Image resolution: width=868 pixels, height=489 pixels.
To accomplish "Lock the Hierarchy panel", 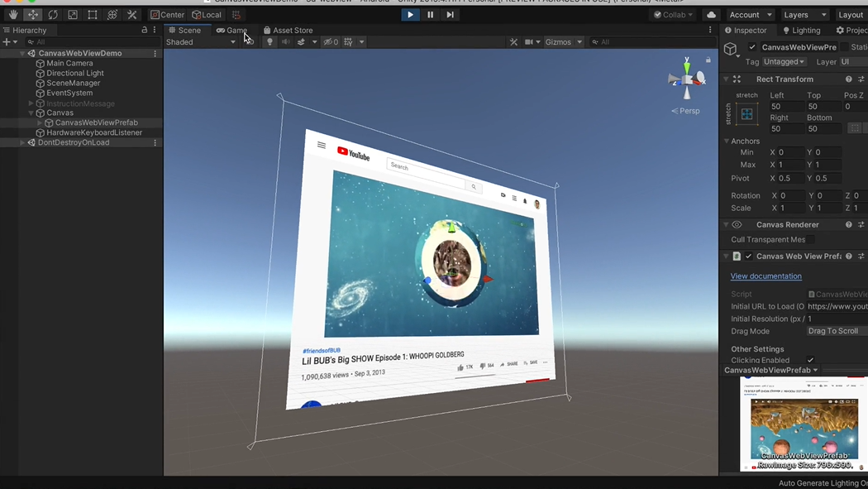I will [x=145, y=30].
